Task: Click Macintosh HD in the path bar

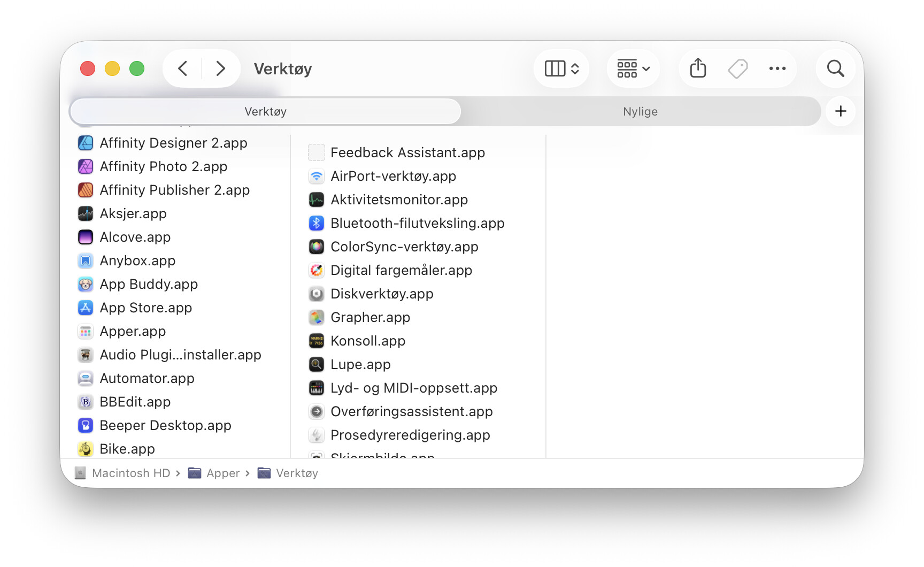Action: point(130,473)
